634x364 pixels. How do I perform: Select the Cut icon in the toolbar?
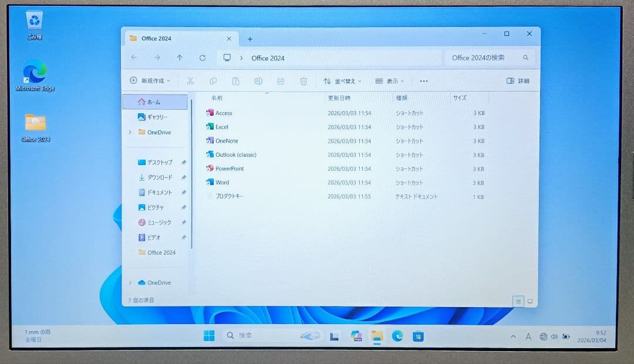point(190,80)
